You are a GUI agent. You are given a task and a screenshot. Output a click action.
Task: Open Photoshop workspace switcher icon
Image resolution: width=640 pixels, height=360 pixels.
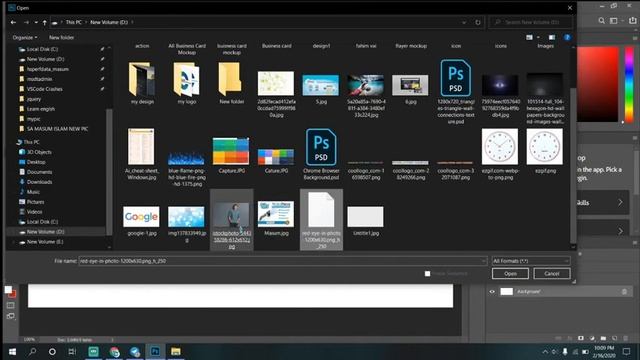(613, 20)
